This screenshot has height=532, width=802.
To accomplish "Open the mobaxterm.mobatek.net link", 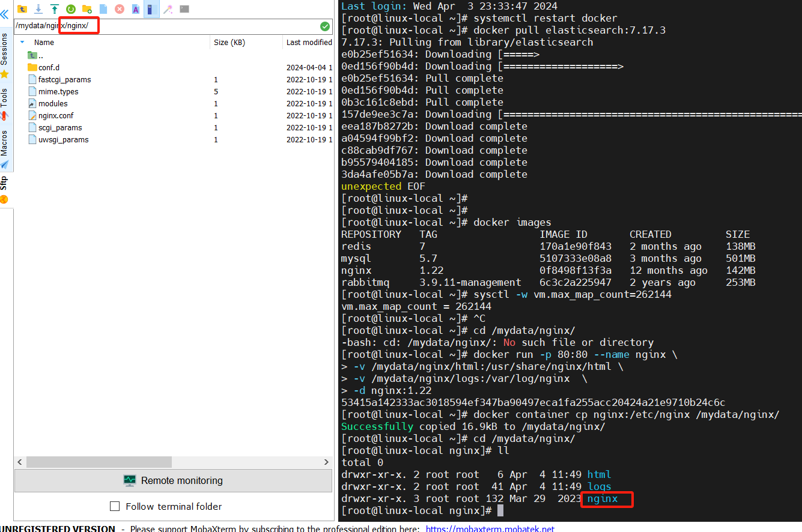I will (x=490, y=529).
